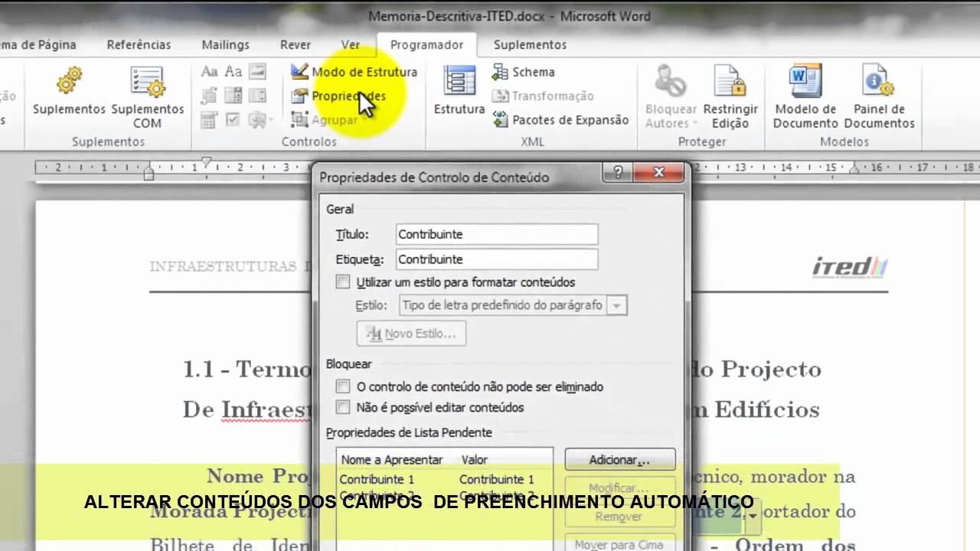
Task: Click the Proteger group label
Action: 702,142
